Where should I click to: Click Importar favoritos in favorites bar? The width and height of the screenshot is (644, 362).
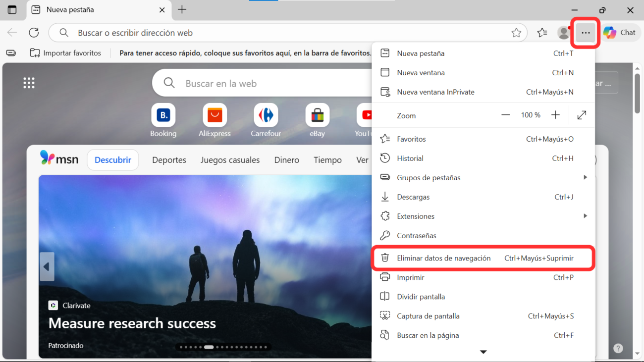pos(66,53)
